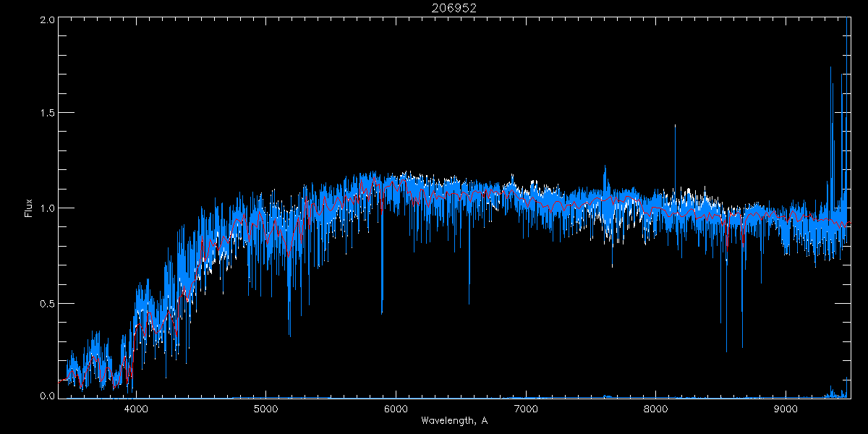868x434 pixels.
Task: Select the 5000 x-axis tick label
Action: click(x=265, y=408)
